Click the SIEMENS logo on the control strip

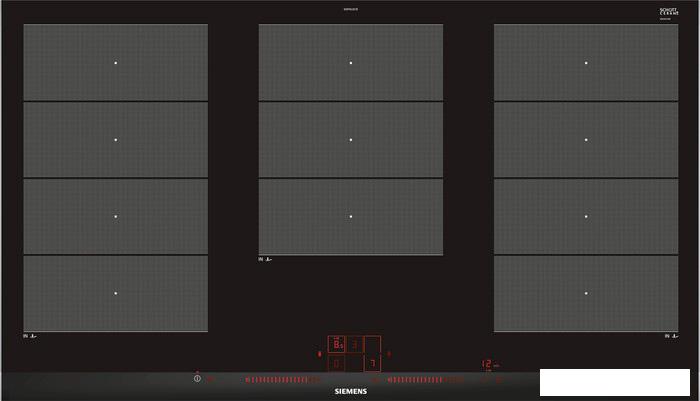click(x=350, y=392)
